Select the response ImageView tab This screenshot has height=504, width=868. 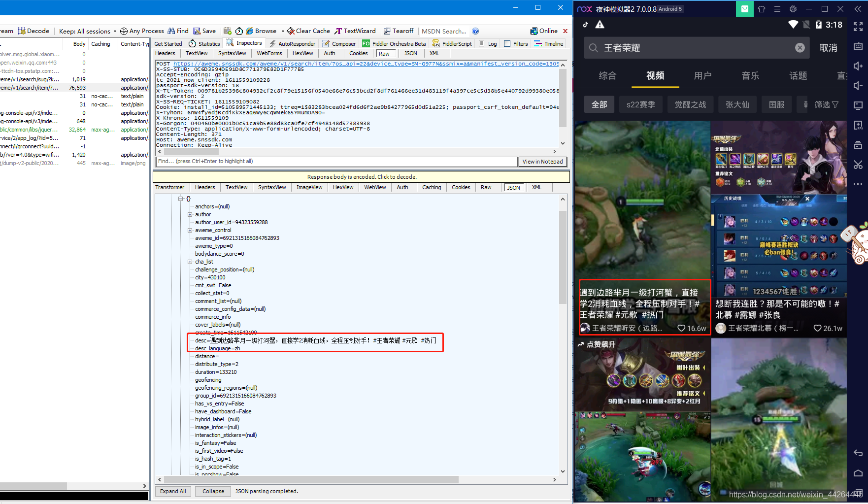[309, 187]
